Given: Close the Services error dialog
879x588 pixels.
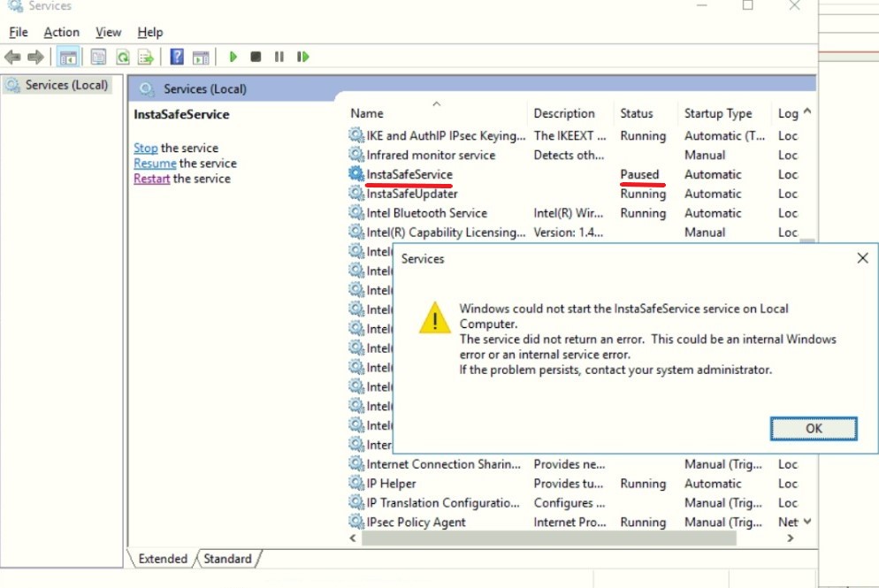Looking at the screenshot, I should pyautogui.click(x=863, y=258).
